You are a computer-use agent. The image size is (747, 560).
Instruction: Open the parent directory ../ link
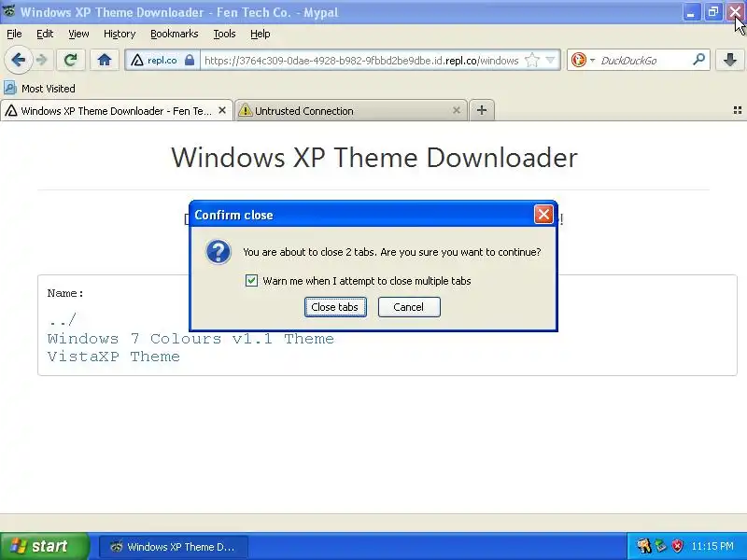[x=62, y=320]
